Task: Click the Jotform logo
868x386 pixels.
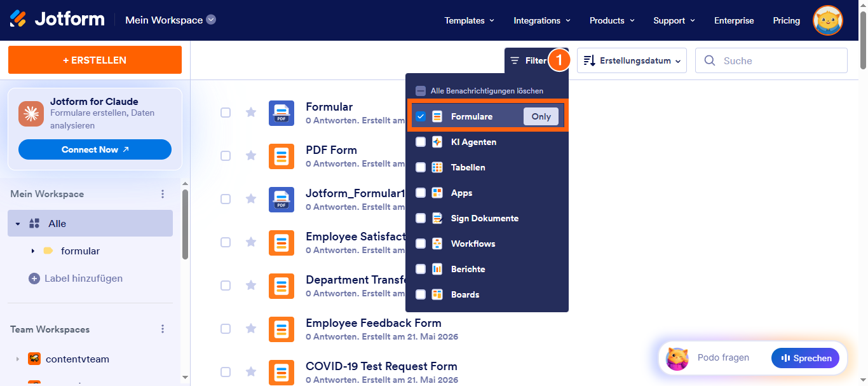Action: [x=57, y=19]
